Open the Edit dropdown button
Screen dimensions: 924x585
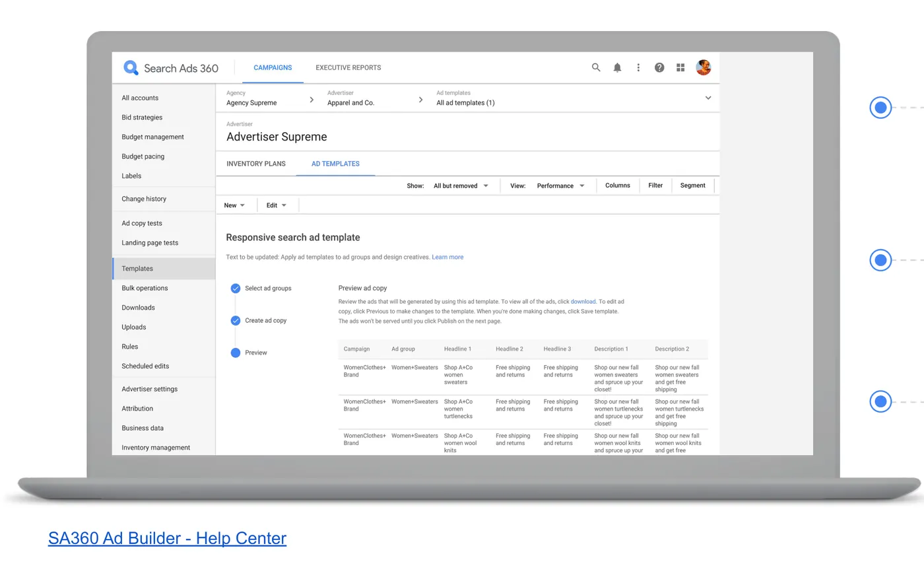point(277,205)
